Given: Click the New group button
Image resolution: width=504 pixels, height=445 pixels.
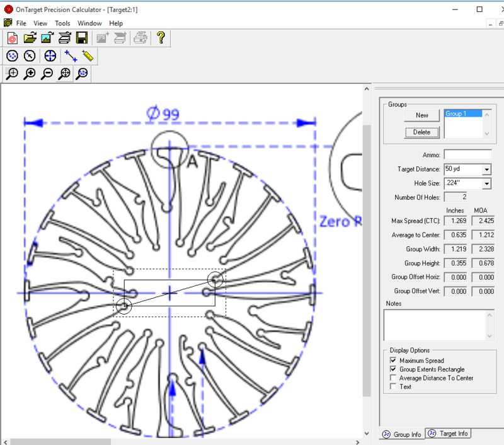Looking at the screenshot, I should click(421, 115).
